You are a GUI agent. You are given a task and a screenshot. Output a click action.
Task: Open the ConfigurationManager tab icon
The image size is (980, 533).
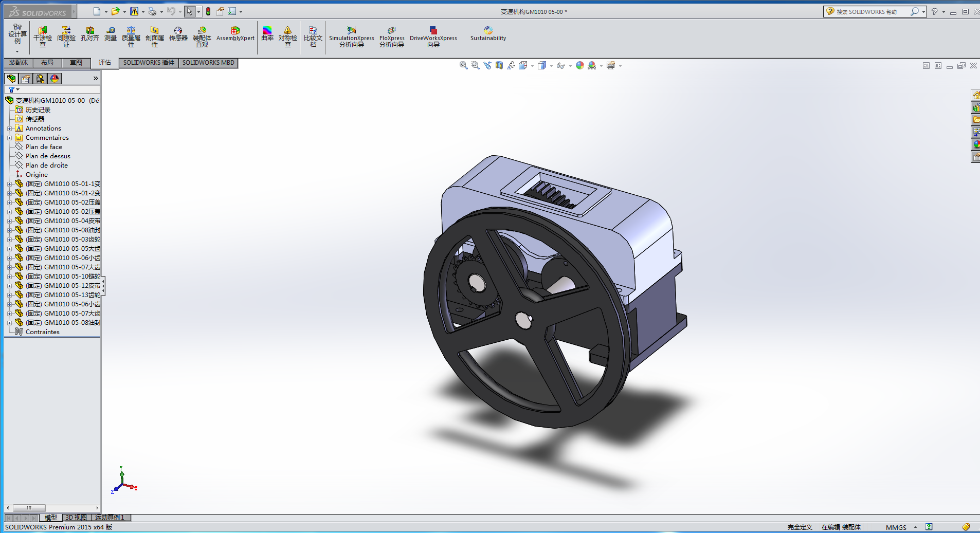click(x=40, y=79)
